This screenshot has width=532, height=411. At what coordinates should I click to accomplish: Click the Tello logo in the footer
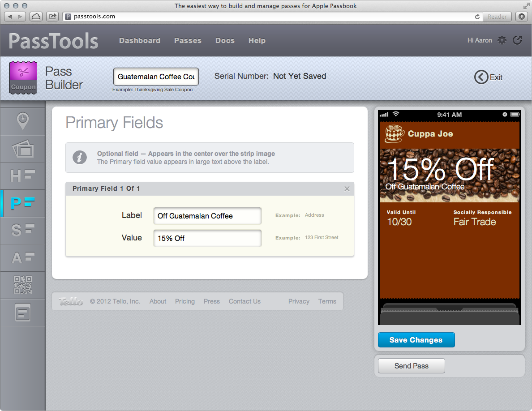(71, 301)
